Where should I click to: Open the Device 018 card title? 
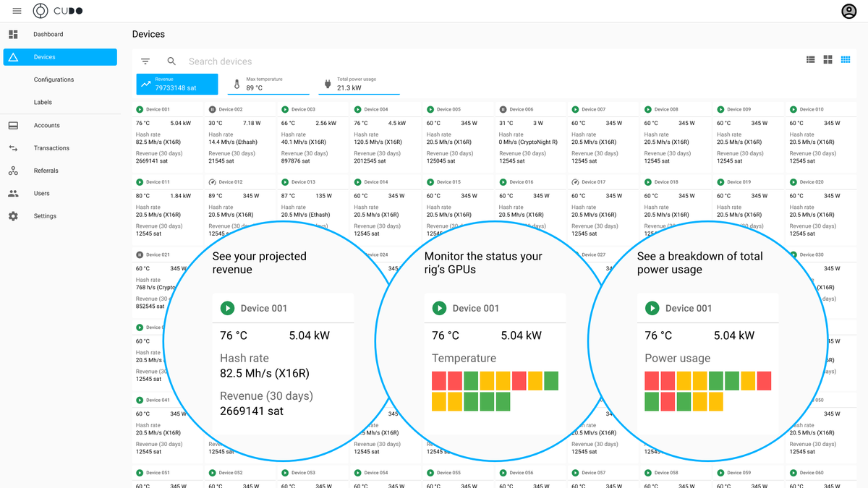666,182
